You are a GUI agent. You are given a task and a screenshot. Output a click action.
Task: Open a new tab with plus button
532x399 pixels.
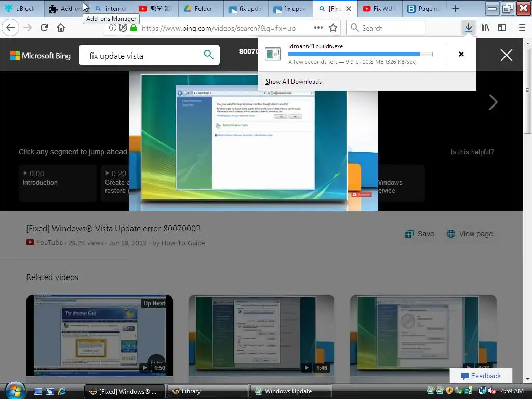456,9
